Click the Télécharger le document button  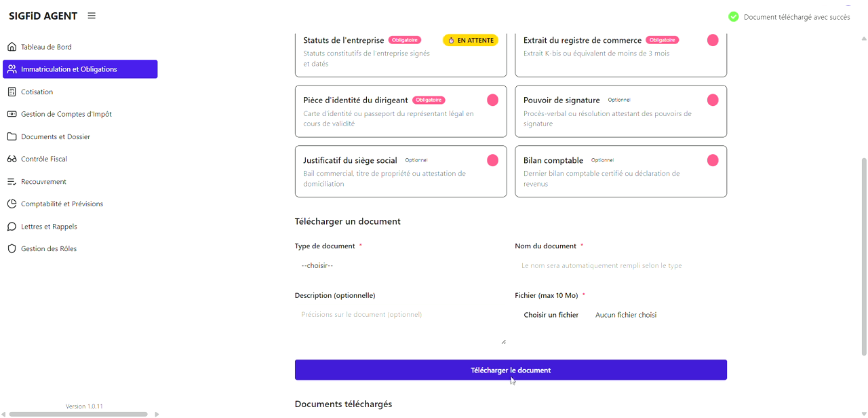511,369
